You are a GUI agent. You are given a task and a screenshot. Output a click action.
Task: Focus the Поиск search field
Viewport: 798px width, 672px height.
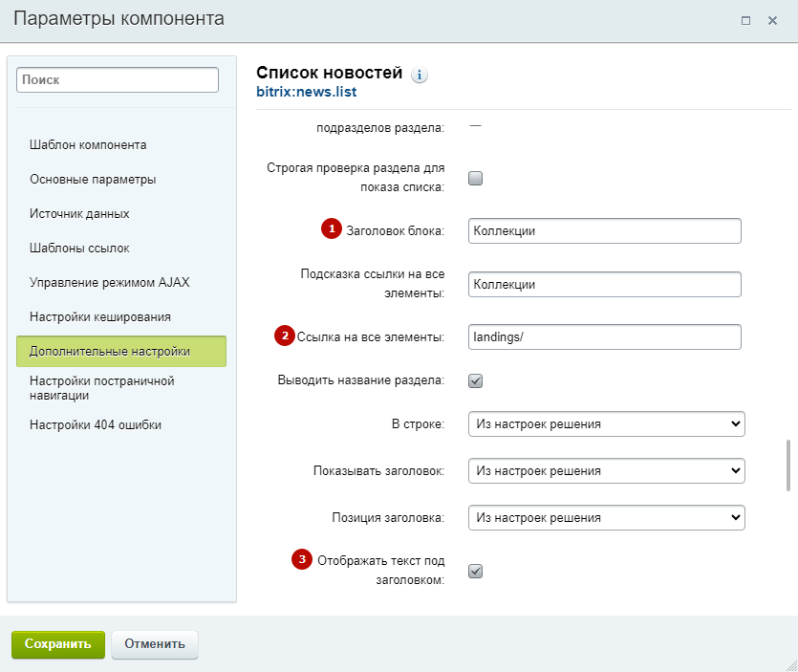click(x=118, y=80)
